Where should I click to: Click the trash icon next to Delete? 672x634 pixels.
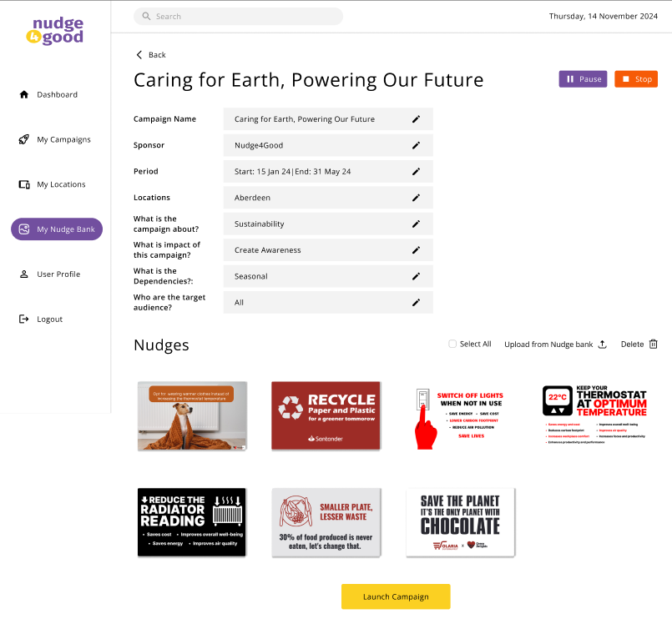click(654, 344)
